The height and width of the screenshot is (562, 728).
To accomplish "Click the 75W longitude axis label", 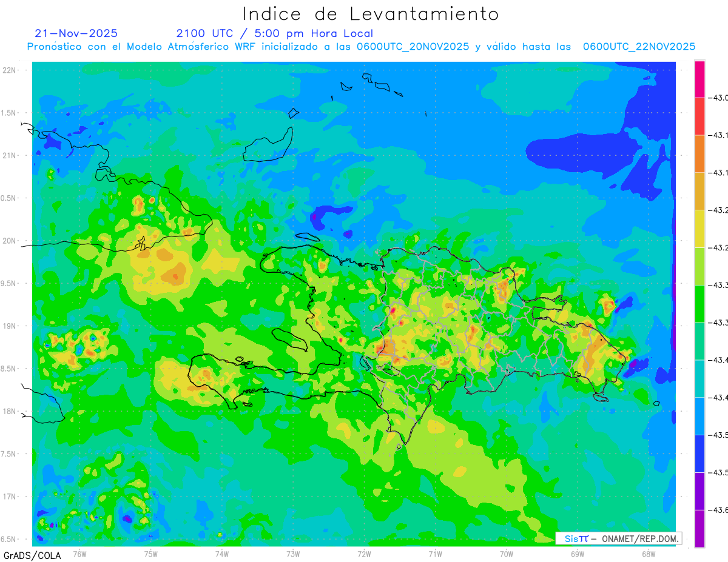I will (x=151, y=554).
